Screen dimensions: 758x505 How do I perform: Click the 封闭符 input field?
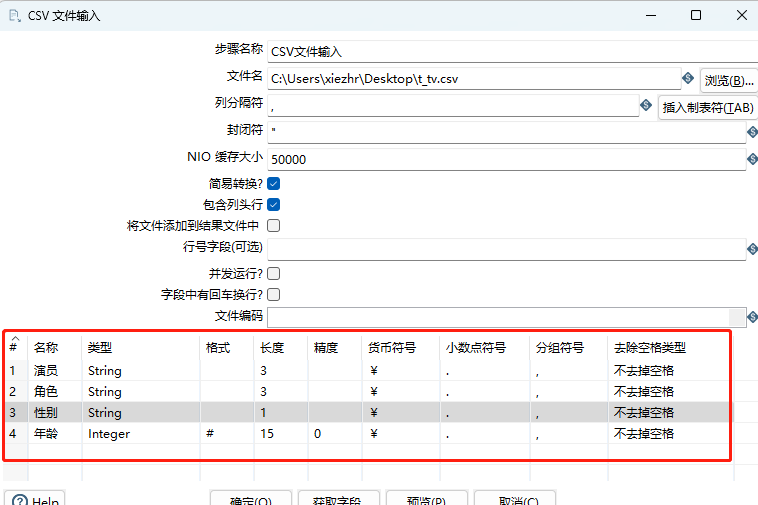[507, 132]
